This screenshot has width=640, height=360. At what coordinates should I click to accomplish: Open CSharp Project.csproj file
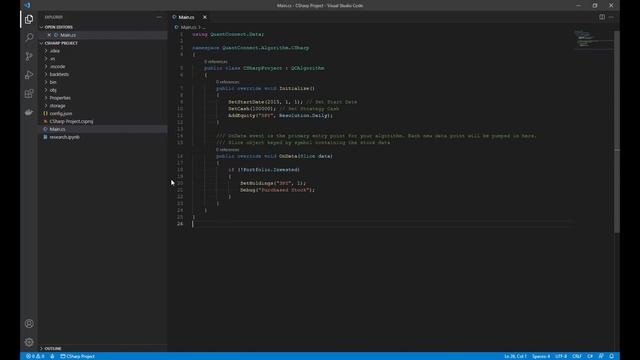point(71,121)
